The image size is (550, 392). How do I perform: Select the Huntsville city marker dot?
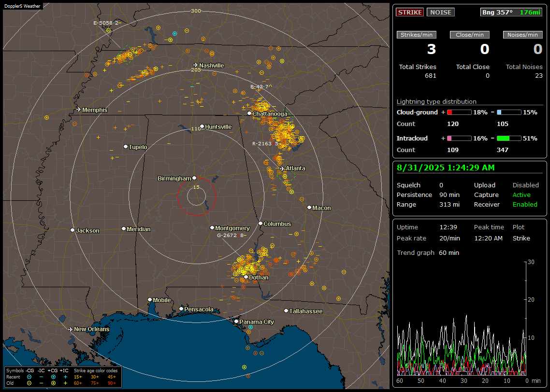coord(202,126)
